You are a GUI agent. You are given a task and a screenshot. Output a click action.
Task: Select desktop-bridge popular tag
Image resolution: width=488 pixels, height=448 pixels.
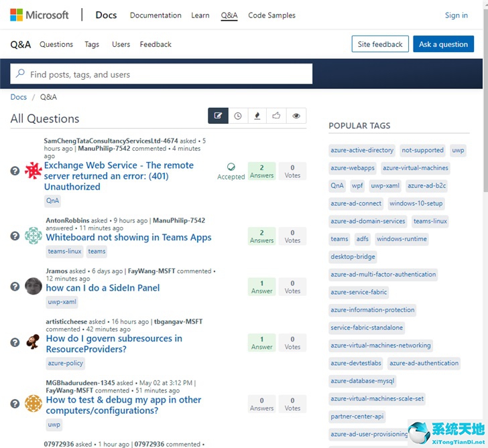[x=353, y=256]
